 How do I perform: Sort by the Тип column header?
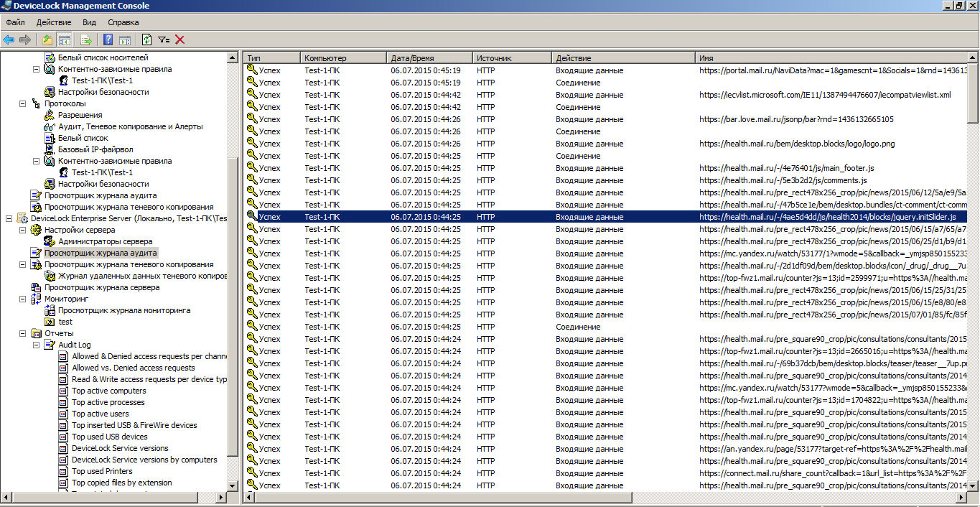pyautogui.click(x=272, y=57)
